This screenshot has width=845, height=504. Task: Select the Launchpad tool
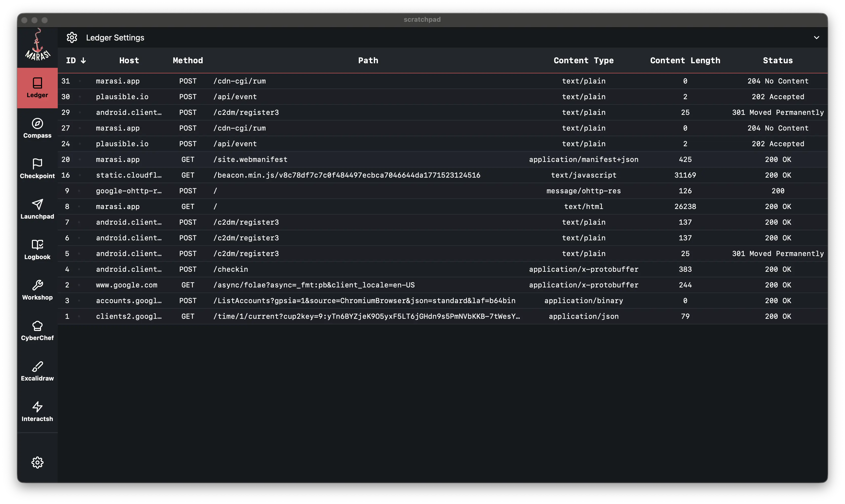pyautogui.click(x=37, y=209)
